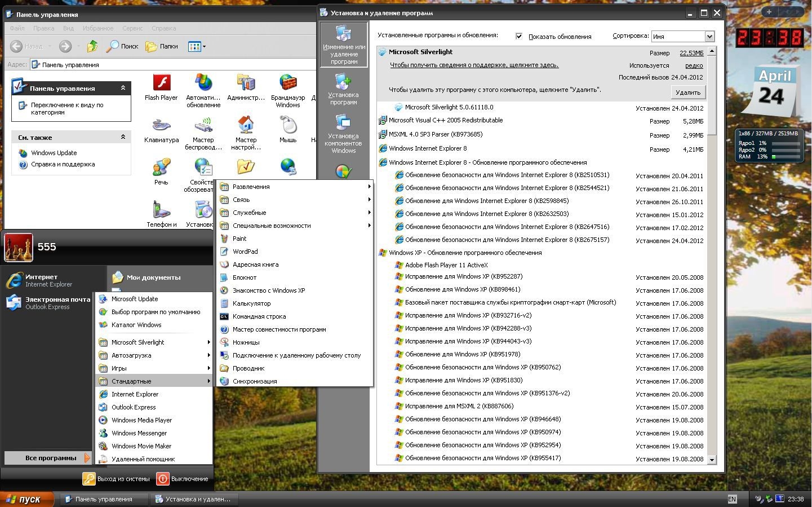Open the Flash Player control panel icon
The width and height of the screenshot is (812, 507).
click(161, 87)
